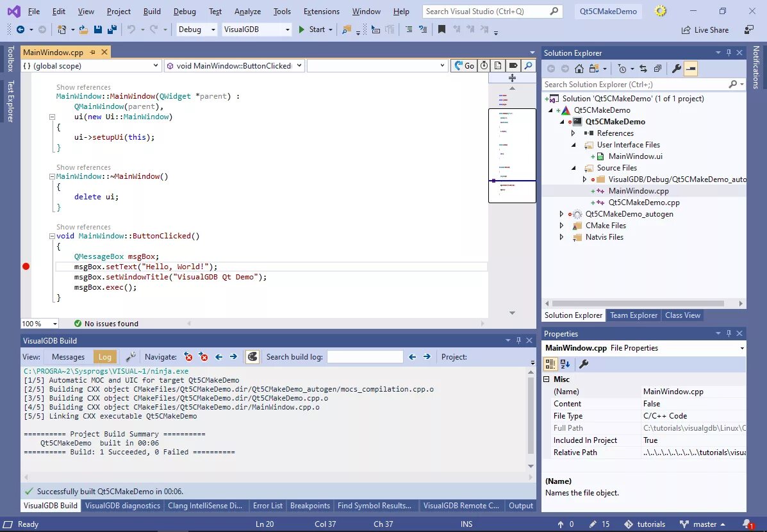This screenshot has width=767, height=532.
Task: Open the Build menu
Action: coord(152,12)
